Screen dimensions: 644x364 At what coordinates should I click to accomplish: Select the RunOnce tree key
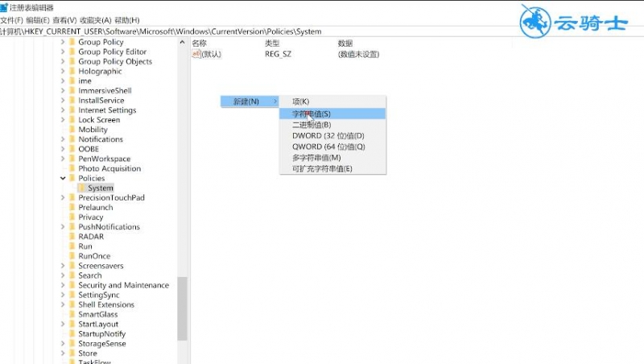coord(94,256)
